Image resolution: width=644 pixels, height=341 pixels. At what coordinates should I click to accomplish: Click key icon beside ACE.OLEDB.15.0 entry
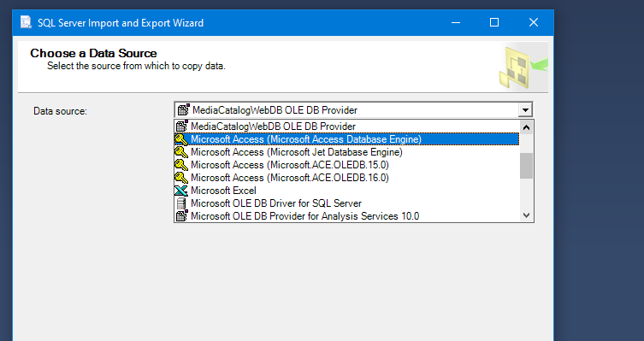(181, 165)
